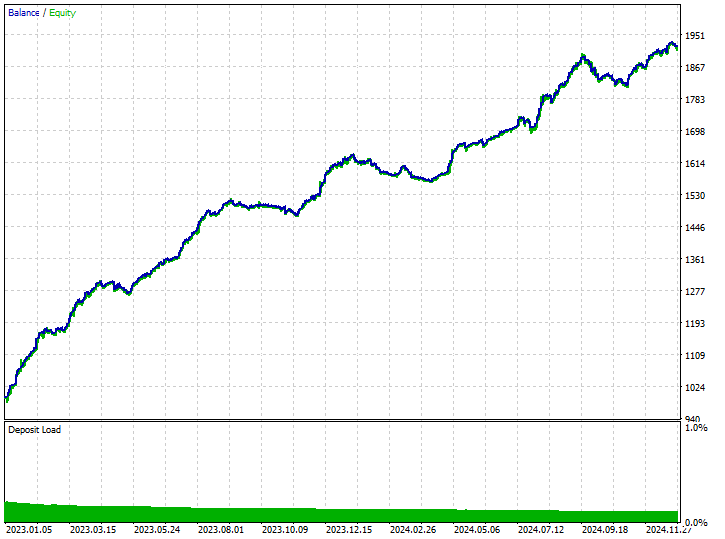The height and width of the screenshot is (539, 725).
Task: Select the 1109 value on the balance axis
Action: (695, 355)
